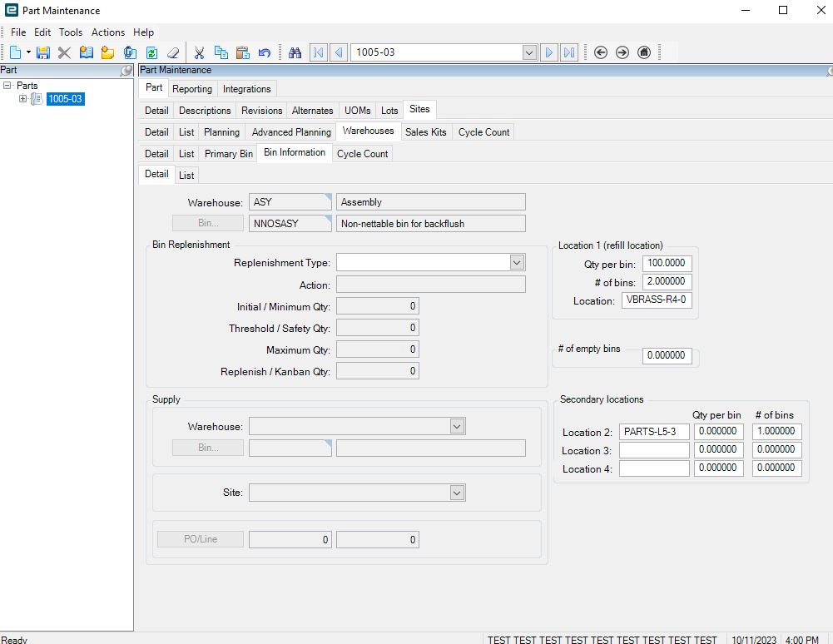Click the Save icon in toolbar
Viewport: 833px width, 644px height.
[x=43, y=52]
